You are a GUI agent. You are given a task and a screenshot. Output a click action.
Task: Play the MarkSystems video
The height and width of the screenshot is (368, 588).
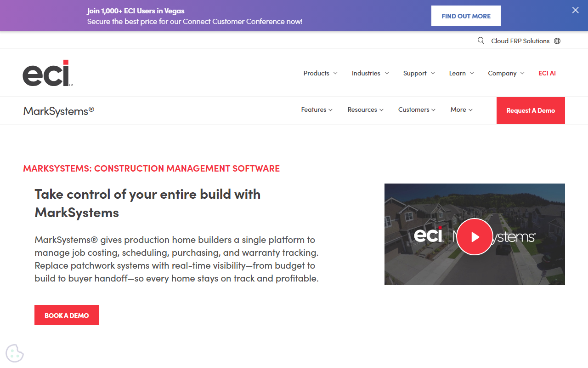pos(475,236)
